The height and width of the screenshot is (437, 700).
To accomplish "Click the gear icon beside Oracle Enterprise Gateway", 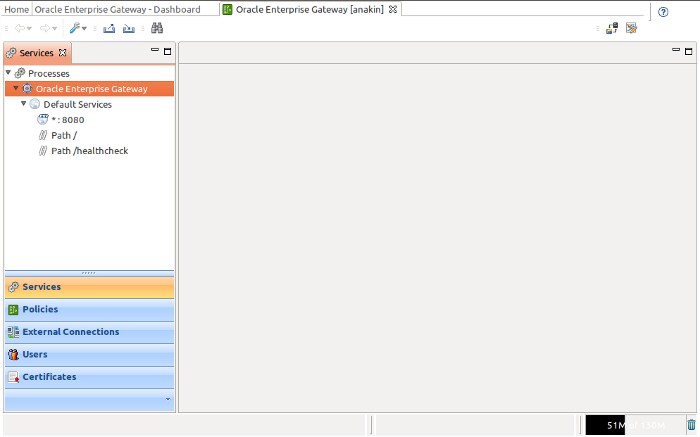I will click(27, 88).
